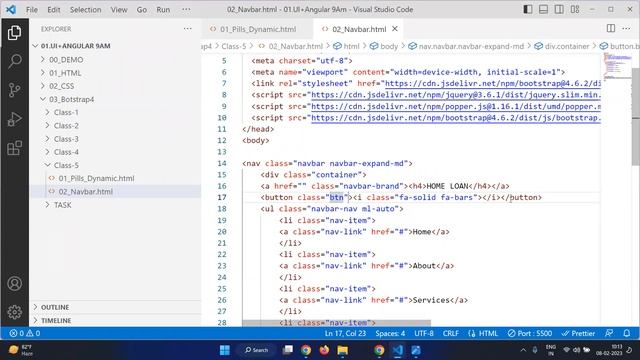Close the 02_Navbar.html tab
This screenshot has height=360, width=640.
[395, 29]
